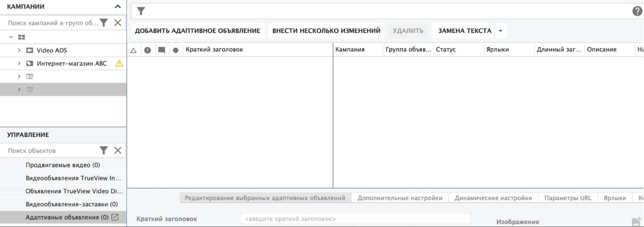Select Продвигаемые видео (0)
The width and height of the screenshot is (644, 227).
coord(63,165)
